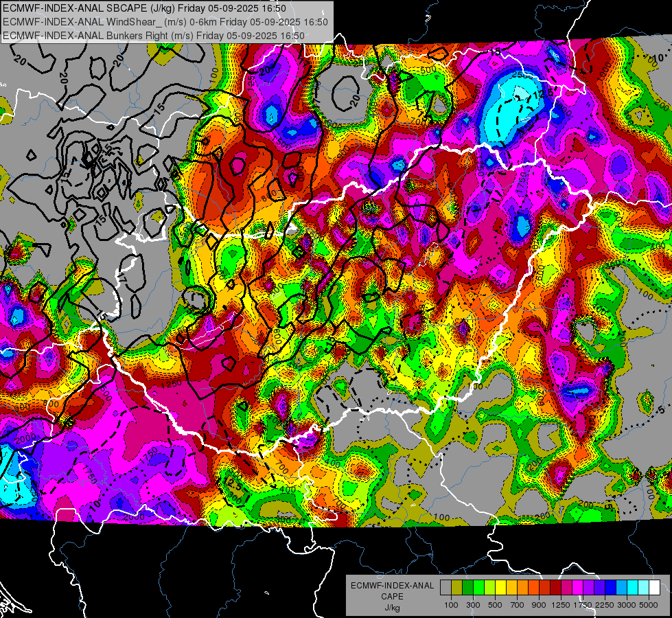
Task: Click the 700 tick label in legend
Action: (x=518, y=605)
